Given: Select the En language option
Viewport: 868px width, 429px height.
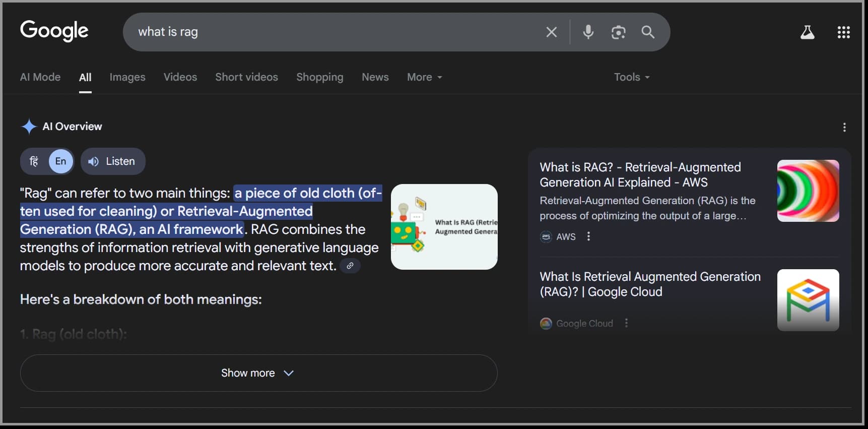Looking at the screenshot, I should tap(61, 161).
